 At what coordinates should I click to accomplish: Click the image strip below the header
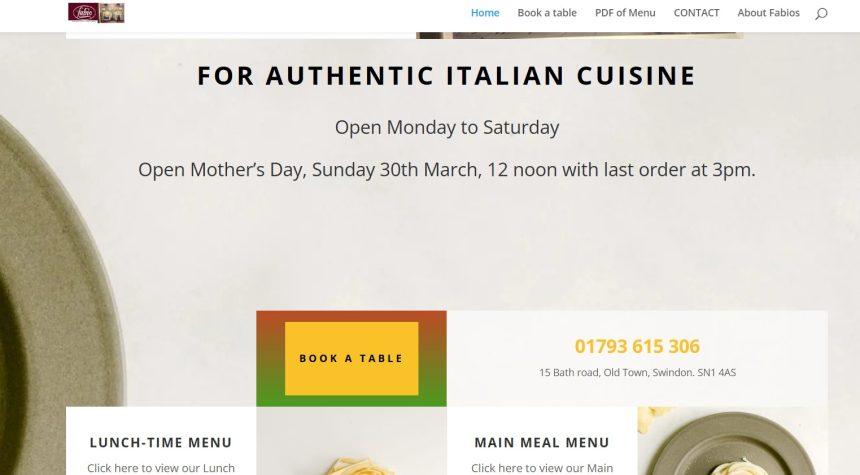(579, 35)
